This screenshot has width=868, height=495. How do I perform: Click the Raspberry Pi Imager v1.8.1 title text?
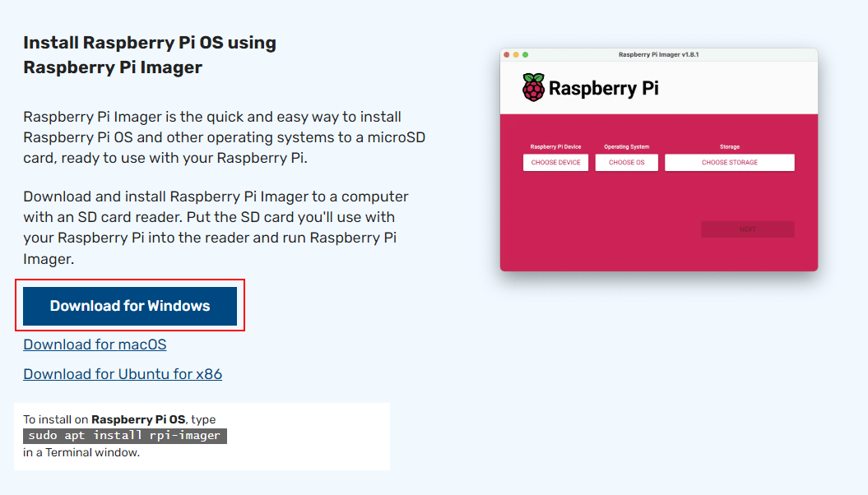[659, 55]
